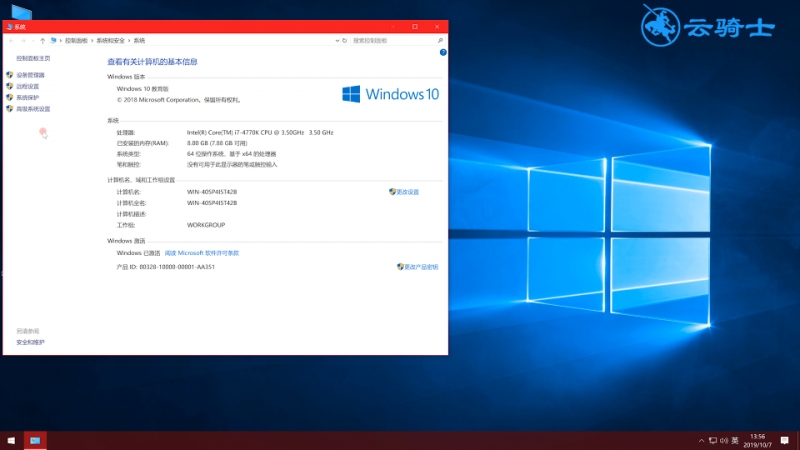Click the system window title bar icon
The height and width of the screenshot is (450, 800).
tap(9, 27)
